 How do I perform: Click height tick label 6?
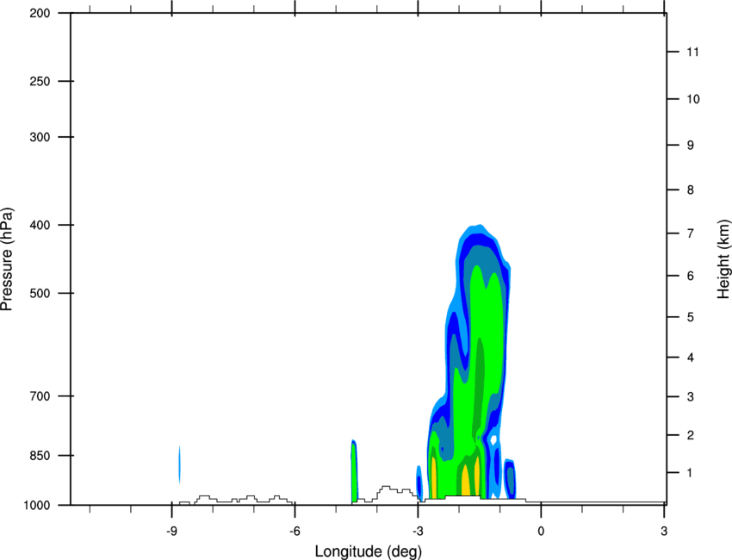click(x=691, y=276)
